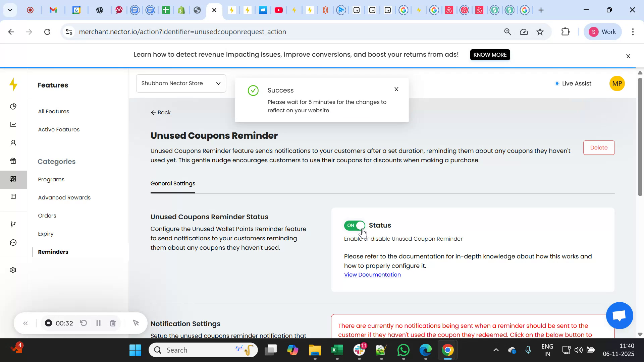Open the settings gear at sidebar bottom
This screenshot has width=644, height=362.
click(x=13, y=270)
